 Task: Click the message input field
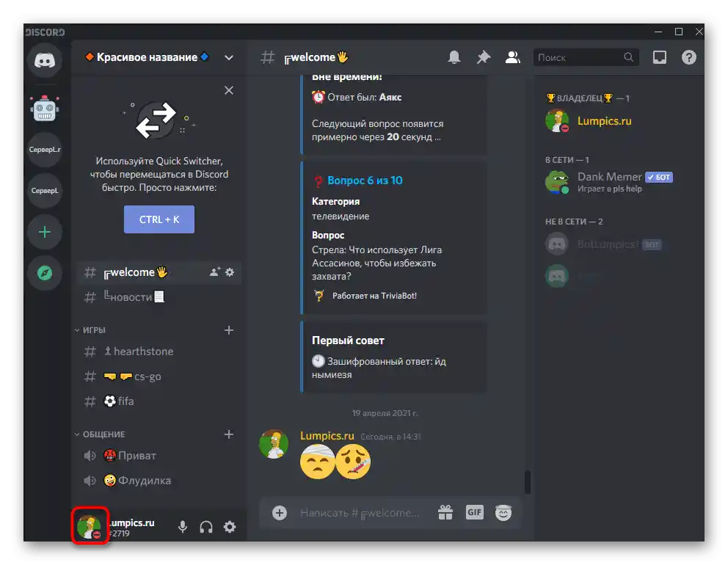360,513
